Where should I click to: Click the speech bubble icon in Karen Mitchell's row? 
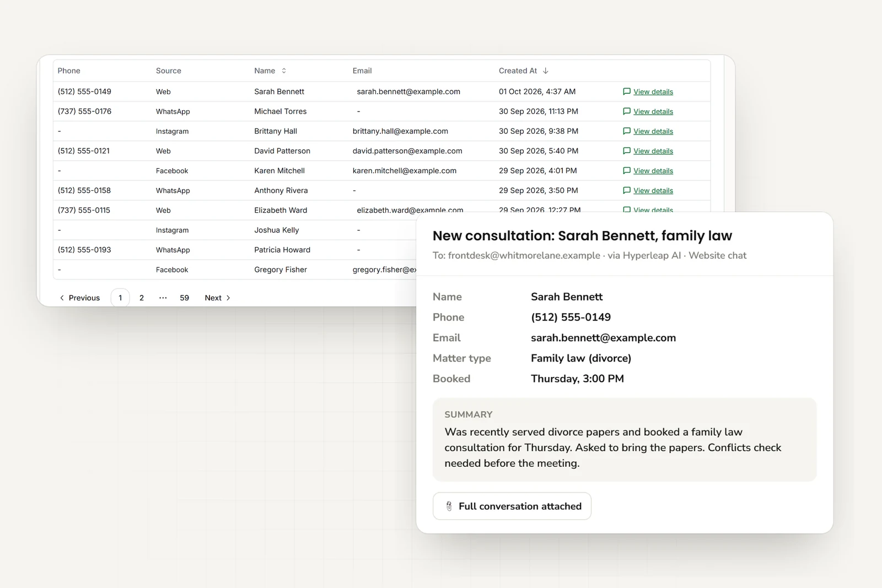pos(626,171)
